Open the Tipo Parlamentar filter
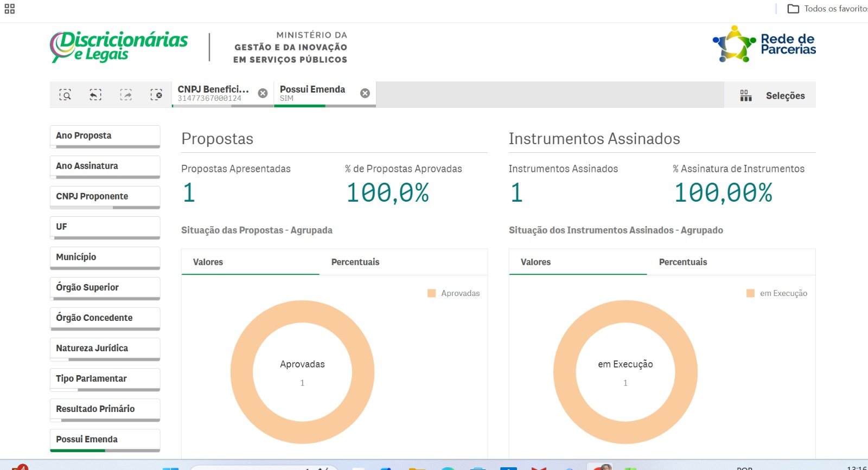The width and height of the screenshot is (868, 470). [x=105, y=378]
